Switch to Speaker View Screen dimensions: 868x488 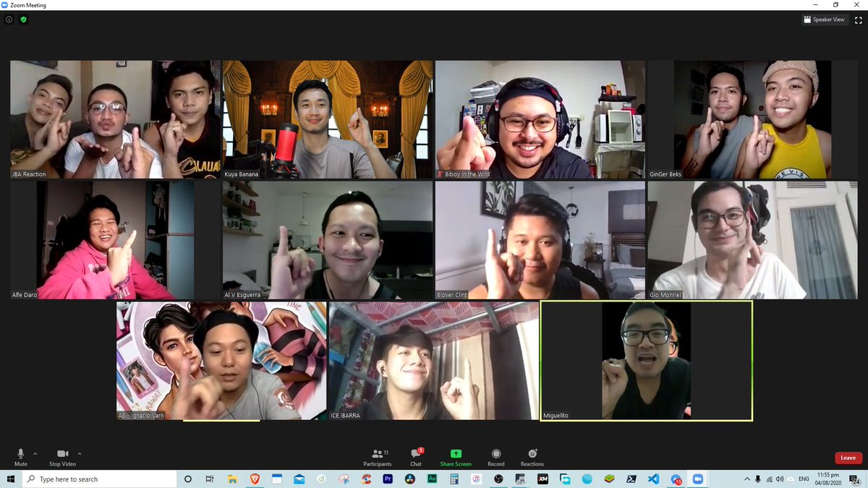pyautogui.click(x=823, y=20)
